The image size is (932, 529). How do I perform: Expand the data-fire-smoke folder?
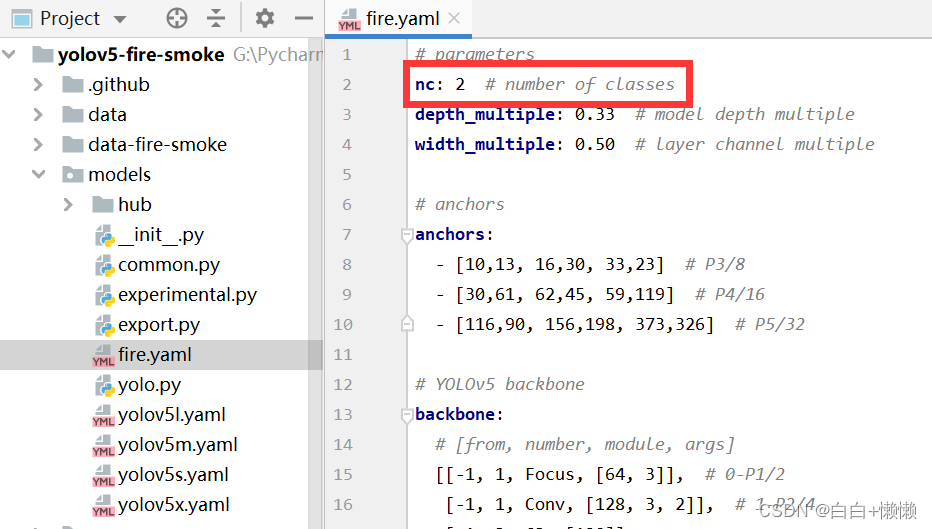click(x=38, y=144)
